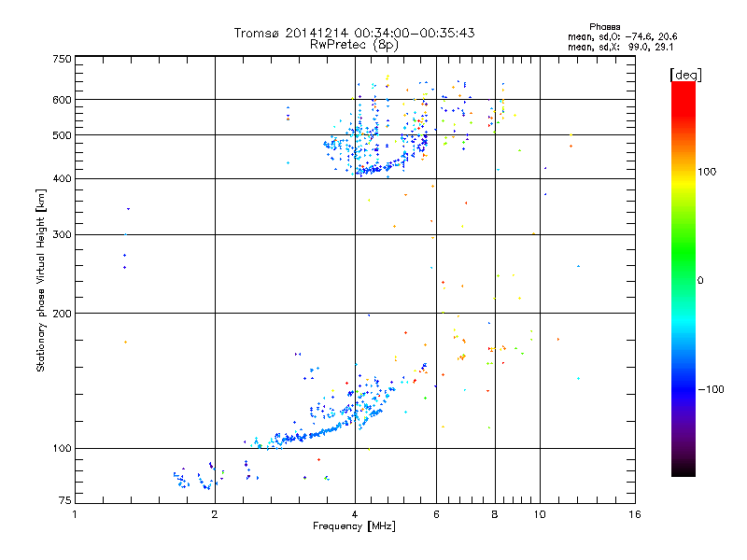Screen dimensions: 747x560
Task: Click x-axis tick label '10'
Action: 540,514
